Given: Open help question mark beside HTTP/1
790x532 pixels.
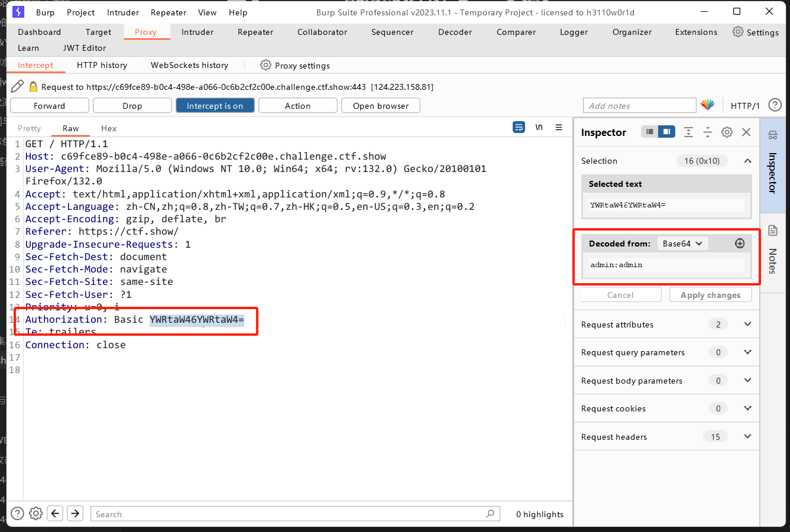Looking at the screenshot, I should (775, 105).
